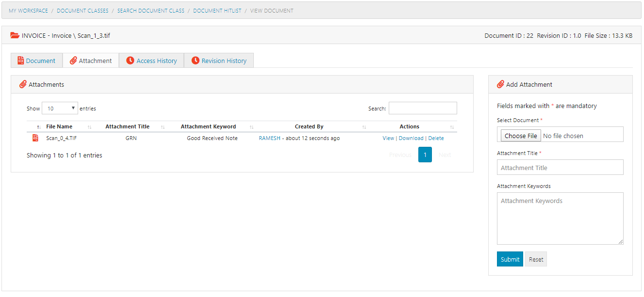The height and width of the screenshot is (297, 644).
Task: Sort by Created By column arrows
Action: (364, 127)
